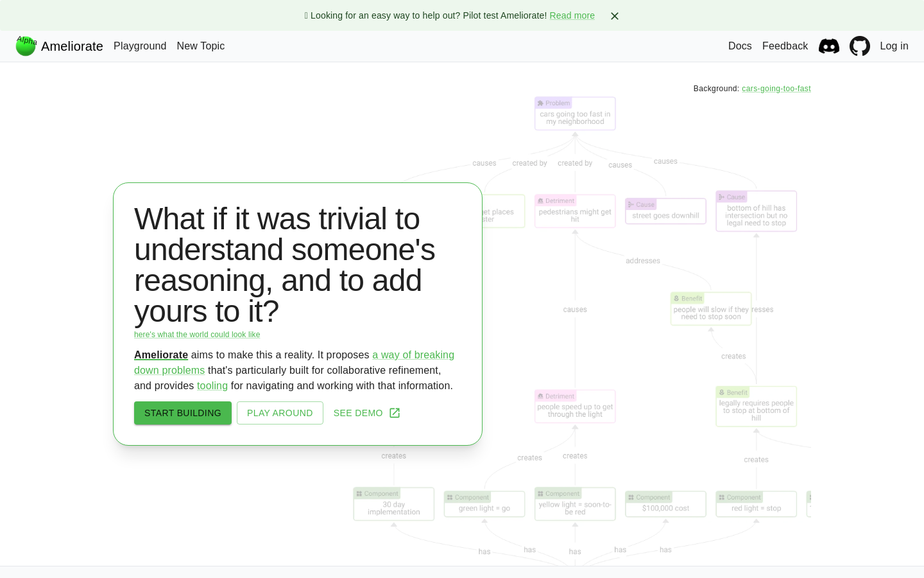This screenshot has width=924, height=578.
Task: Click the external link icon beside See Demo
Action: click(x=395, y=413)
